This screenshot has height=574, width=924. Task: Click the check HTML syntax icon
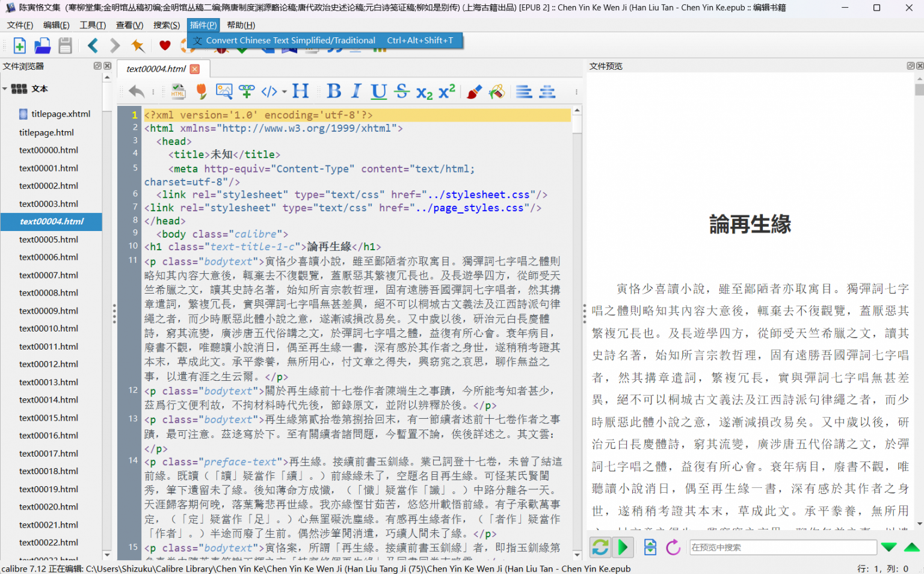tap(177, 91)
